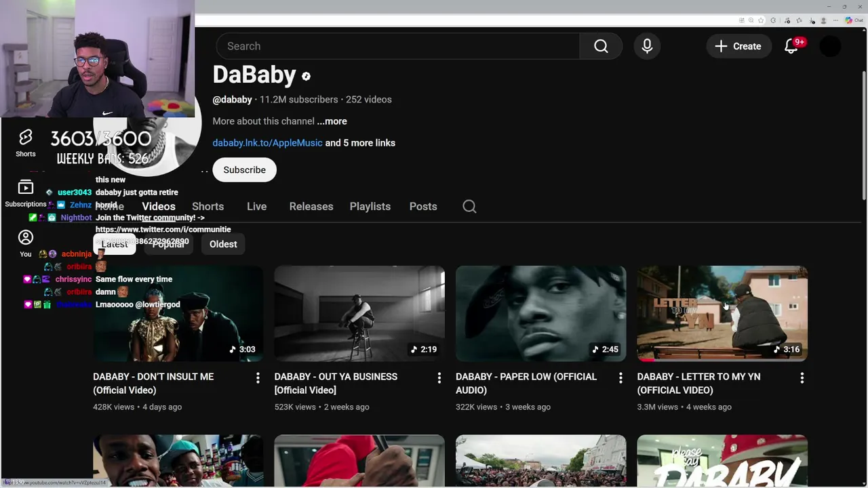The image size is (868, 488).
Task: Play the DON'T INSULT ME thumbnail
Action: point(178,313)
